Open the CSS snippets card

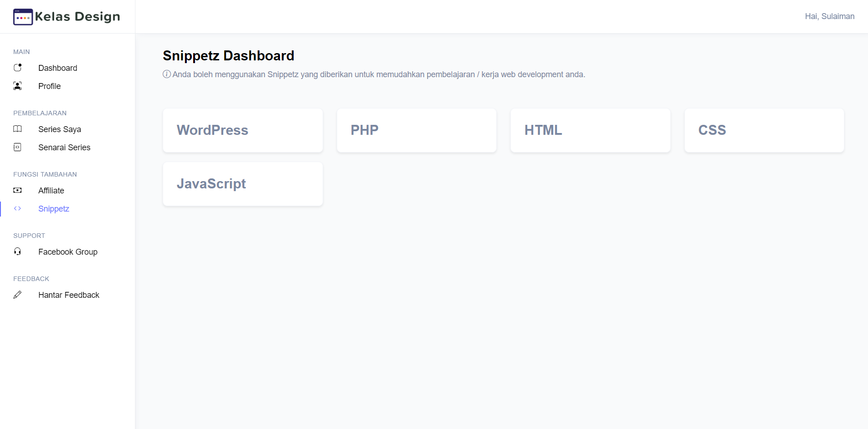coord(764,130)
